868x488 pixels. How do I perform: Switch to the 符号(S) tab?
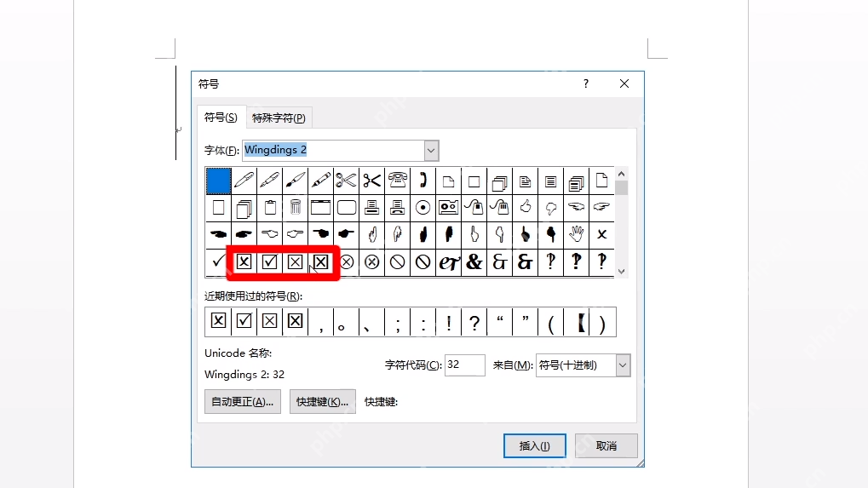221,118
